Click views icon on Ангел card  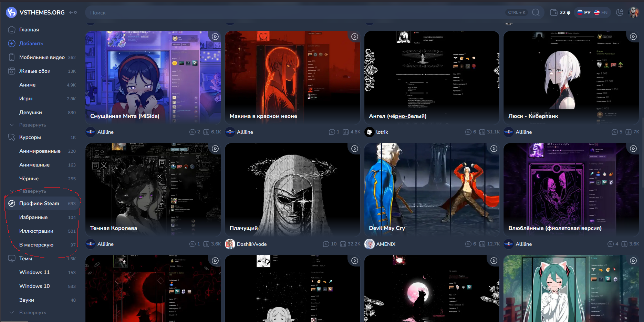482,132
